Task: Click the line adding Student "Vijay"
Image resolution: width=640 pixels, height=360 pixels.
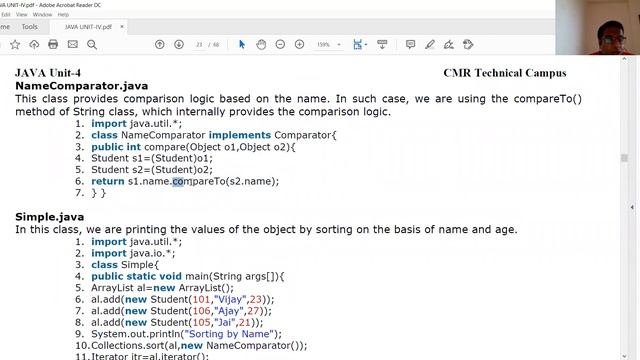Action: tap(182, 299)
